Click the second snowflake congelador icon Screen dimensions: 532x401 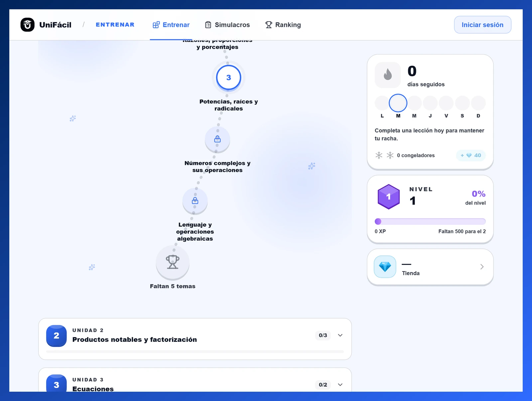point(390,155)
